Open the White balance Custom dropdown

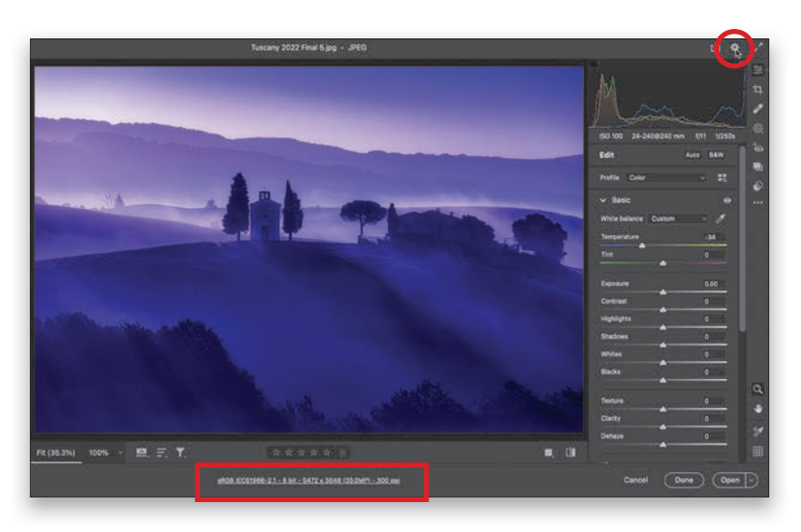679,218
